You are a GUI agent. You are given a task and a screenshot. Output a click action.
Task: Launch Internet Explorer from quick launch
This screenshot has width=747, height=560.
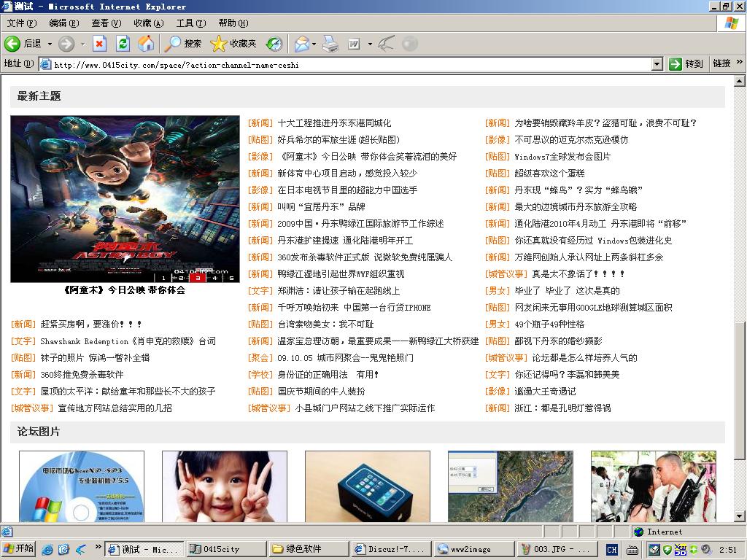(47, 549)
